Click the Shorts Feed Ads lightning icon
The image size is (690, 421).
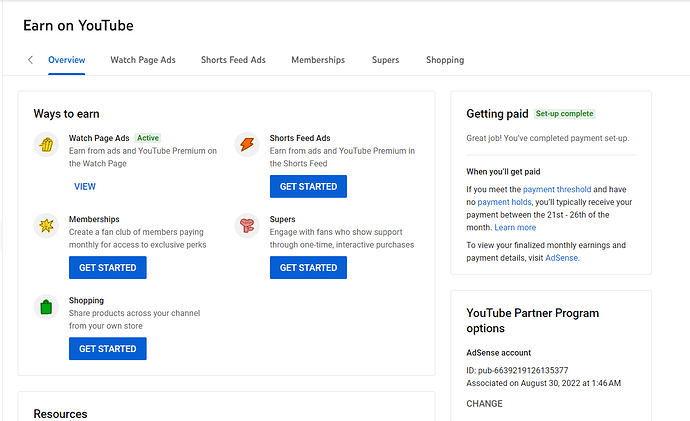click(247, 145)
